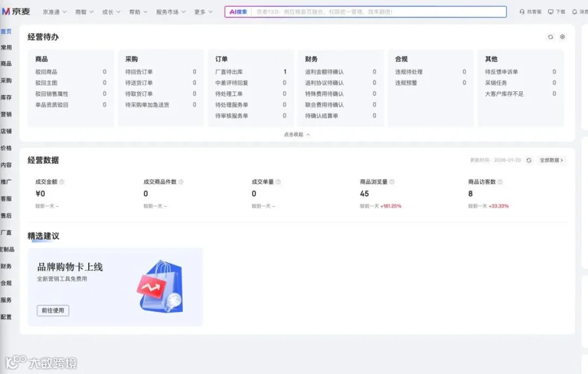Click the 前往使用 button
588x374 pixels.
point(53,310)
